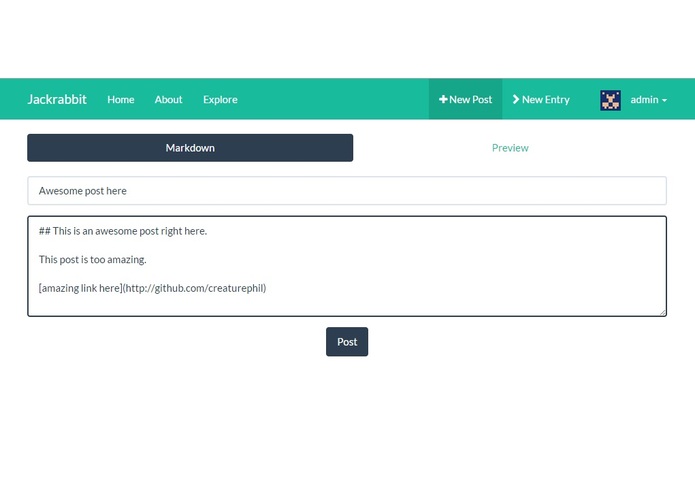The width and height of the screenshot is (695, 494).
Task: Open the Explore page
Action: point(220,100)
